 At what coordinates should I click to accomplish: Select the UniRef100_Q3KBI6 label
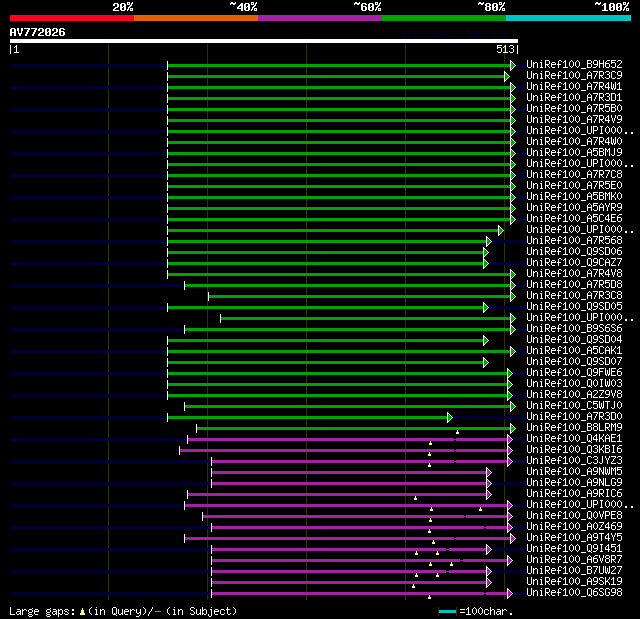pos(574,450)
